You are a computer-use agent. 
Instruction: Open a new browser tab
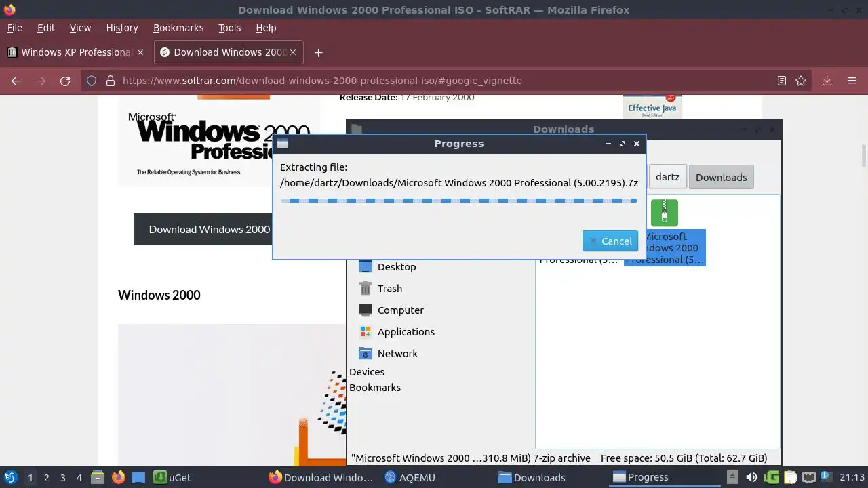click(x=318, y=52)
